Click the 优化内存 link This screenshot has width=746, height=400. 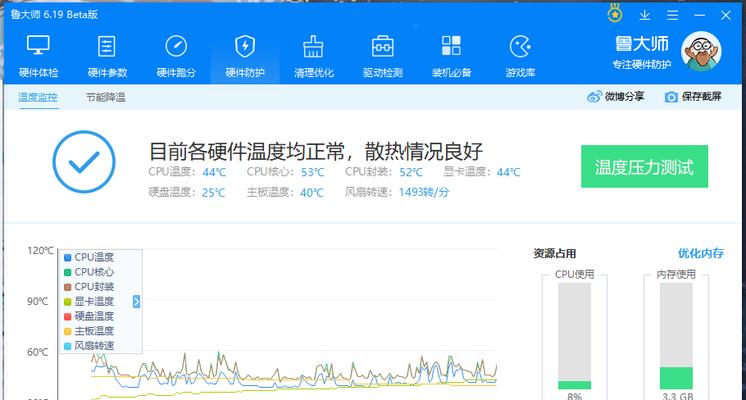click(700, 253)
